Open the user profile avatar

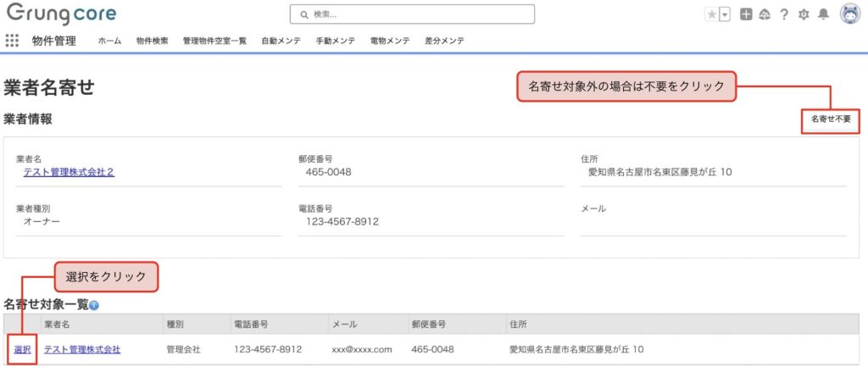[850, 14]
